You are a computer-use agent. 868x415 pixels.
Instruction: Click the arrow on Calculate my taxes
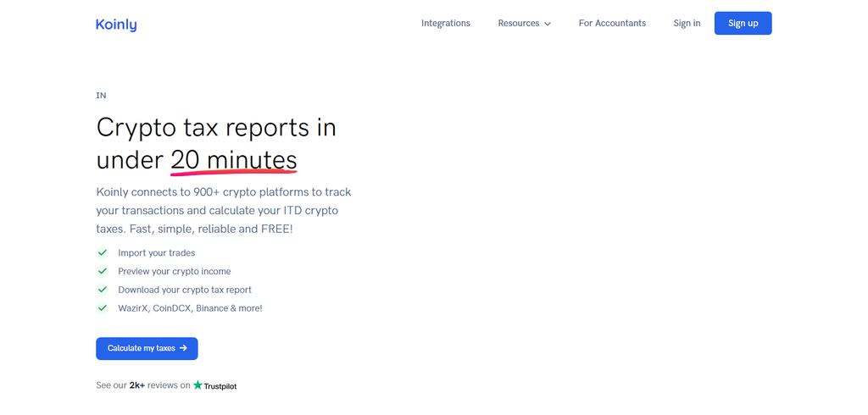tap(183, 348)
